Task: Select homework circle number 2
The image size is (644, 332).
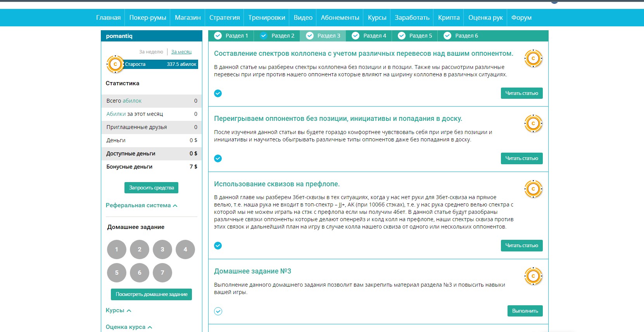Action: tap(140, 249)
